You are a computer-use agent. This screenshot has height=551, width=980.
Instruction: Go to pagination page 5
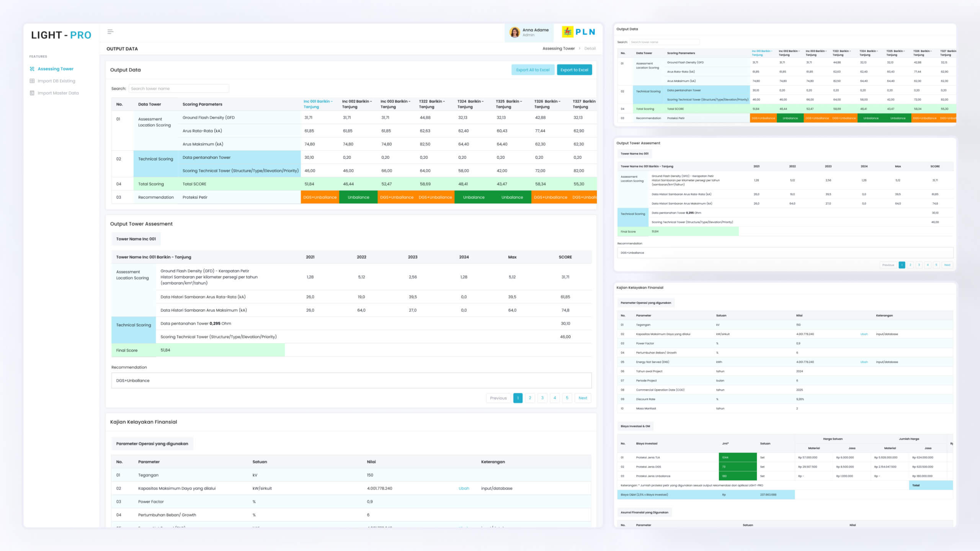point(567,398)
